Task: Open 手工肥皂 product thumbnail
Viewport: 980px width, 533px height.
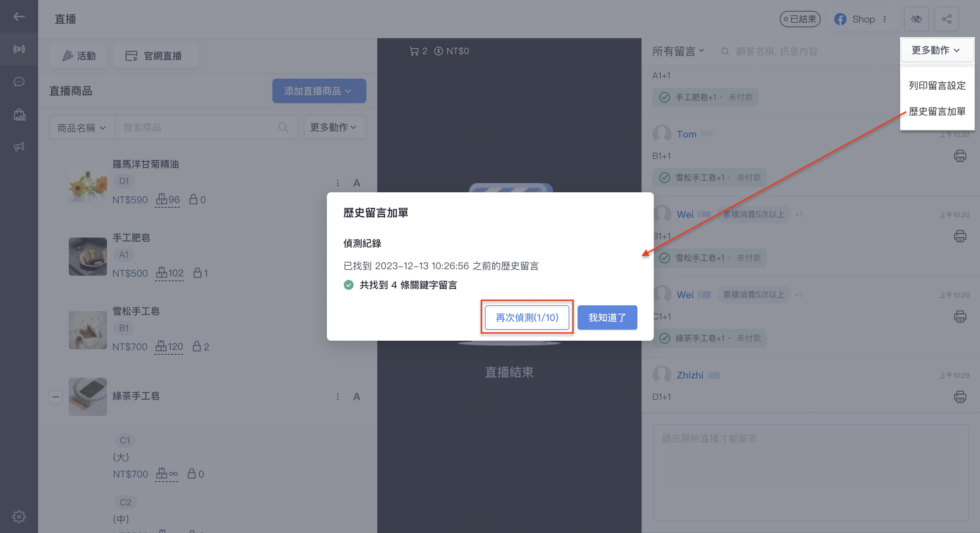Action: coord(88,256)
